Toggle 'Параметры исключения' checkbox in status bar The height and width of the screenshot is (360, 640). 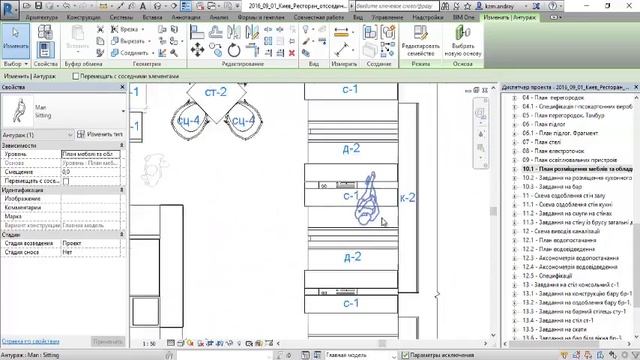click(x=405, y=355)
